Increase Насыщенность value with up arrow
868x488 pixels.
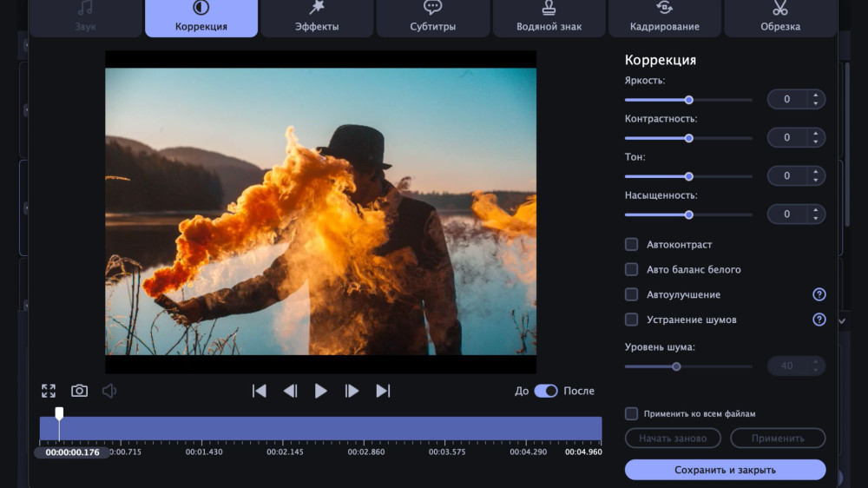point(815,210)
